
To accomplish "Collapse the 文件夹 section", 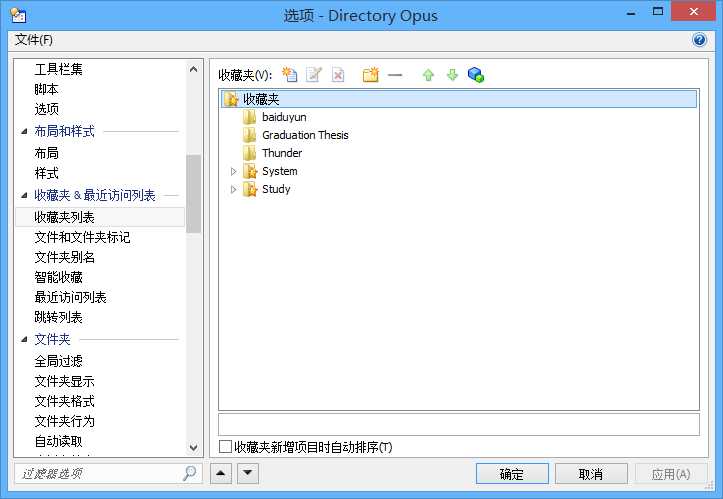I will coord(24,340).
